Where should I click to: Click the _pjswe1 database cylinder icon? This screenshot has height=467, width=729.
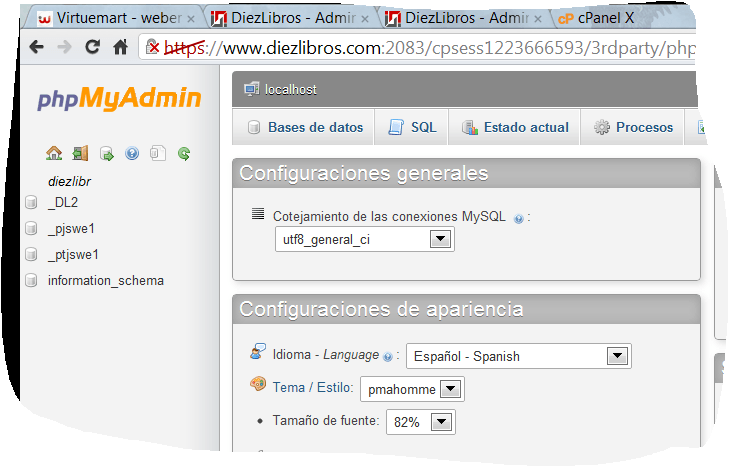tap(31, 228)
